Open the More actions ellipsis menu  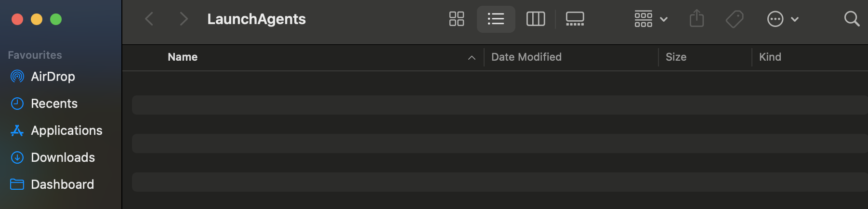[x=782, y=19]
